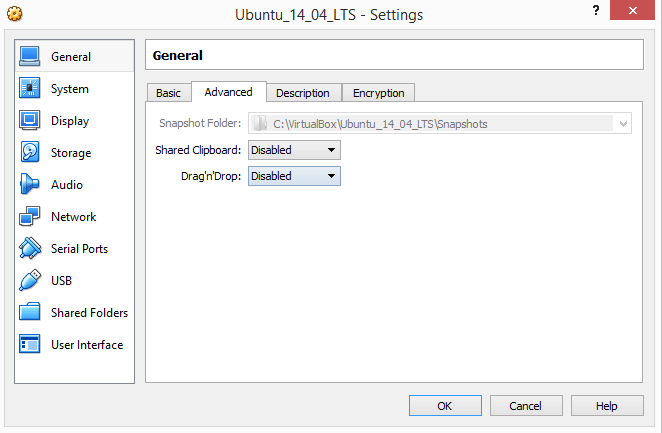Click the Display screen icon

point(30,120)
